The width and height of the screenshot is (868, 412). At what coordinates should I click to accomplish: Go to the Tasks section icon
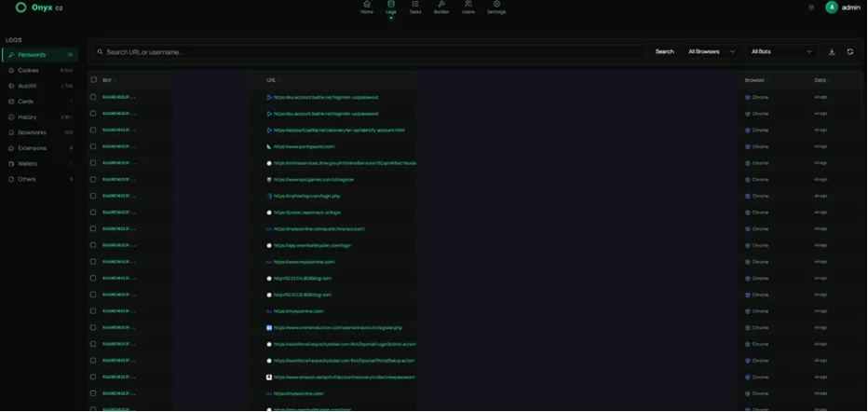click(x=415, y=5)
